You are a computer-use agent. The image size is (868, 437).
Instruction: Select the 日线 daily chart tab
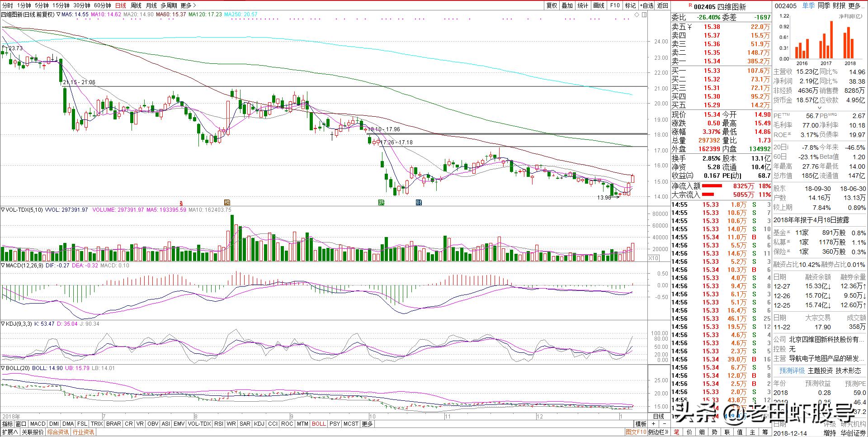pyautogui.click(x=121, y=5)
